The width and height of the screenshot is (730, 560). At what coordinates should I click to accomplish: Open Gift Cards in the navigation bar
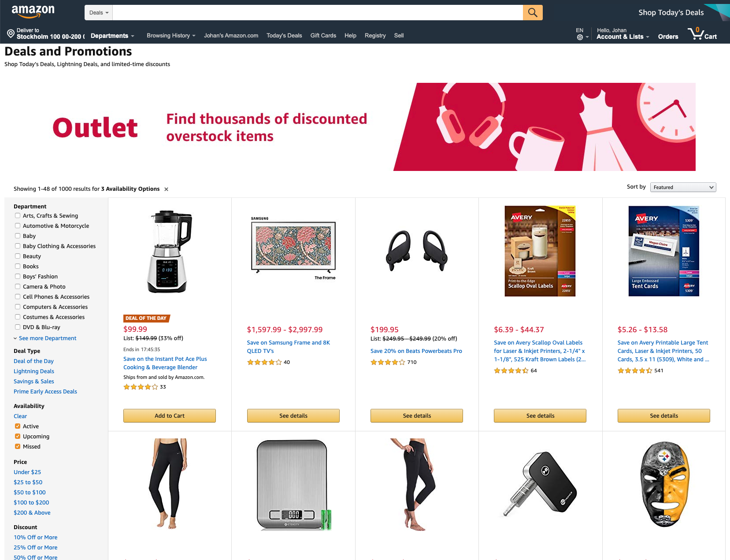point(323,36)
